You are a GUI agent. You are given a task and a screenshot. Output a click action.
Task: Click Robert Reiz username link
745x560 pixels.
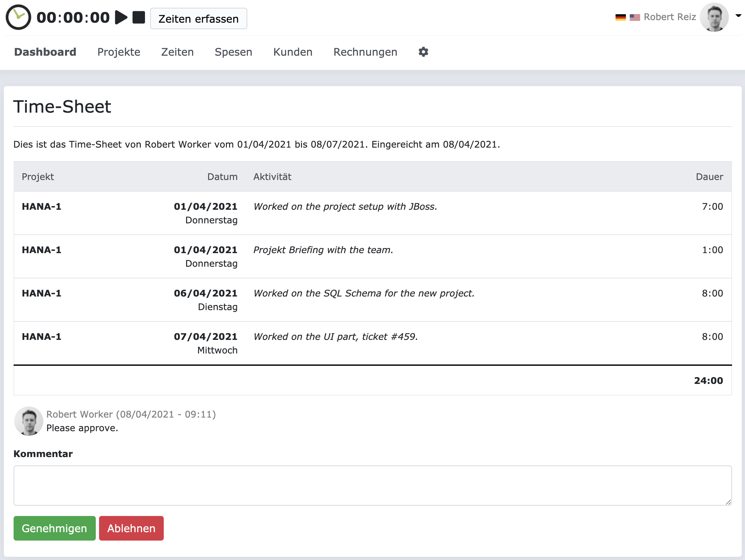(x=669, y=17)
